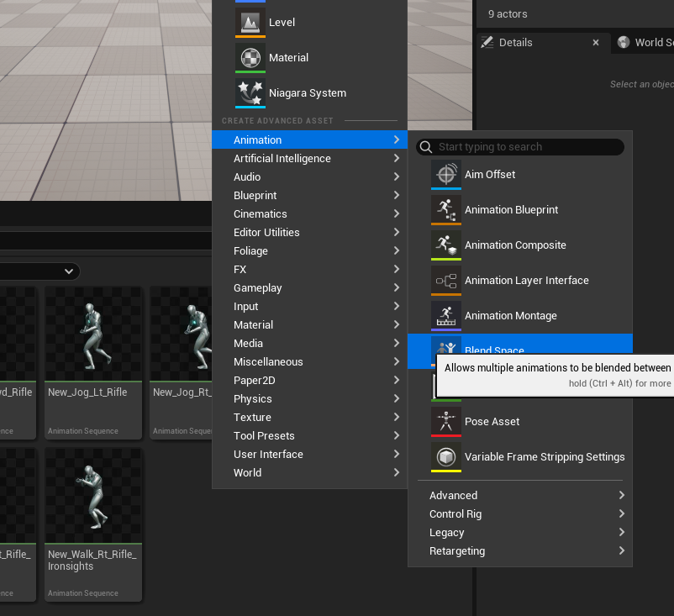The image size is (674, 616).
Task: Click the World Settings globe icon
Action: (x=624, y=42)
